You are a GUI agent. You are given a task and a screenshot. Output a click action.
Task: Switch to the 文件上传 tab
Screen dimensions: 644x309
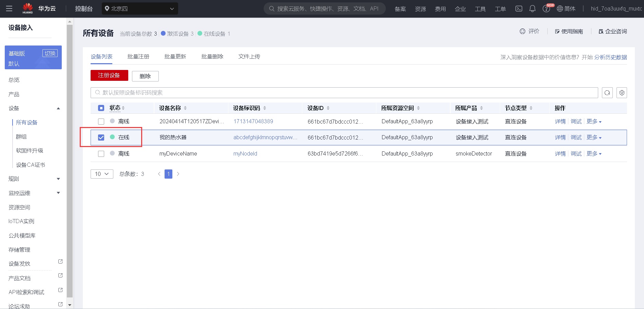249,57
